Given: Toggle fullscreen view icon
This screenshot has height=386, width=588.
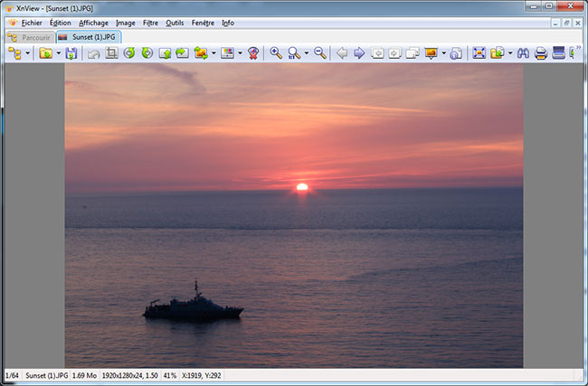Looking at the screenshot, I should click(479, 54).
